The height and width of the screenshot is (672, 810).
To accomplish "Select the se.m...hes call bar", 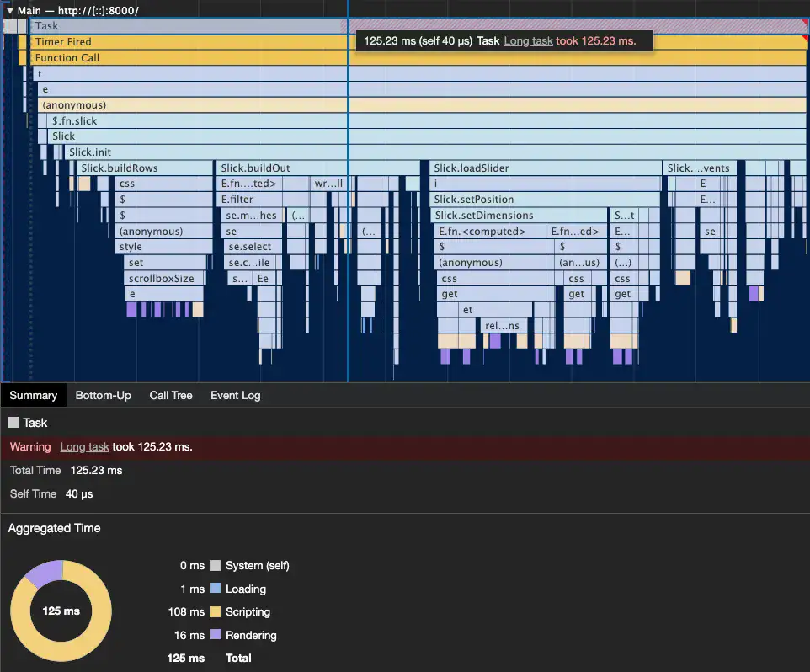I will (252, 216).
